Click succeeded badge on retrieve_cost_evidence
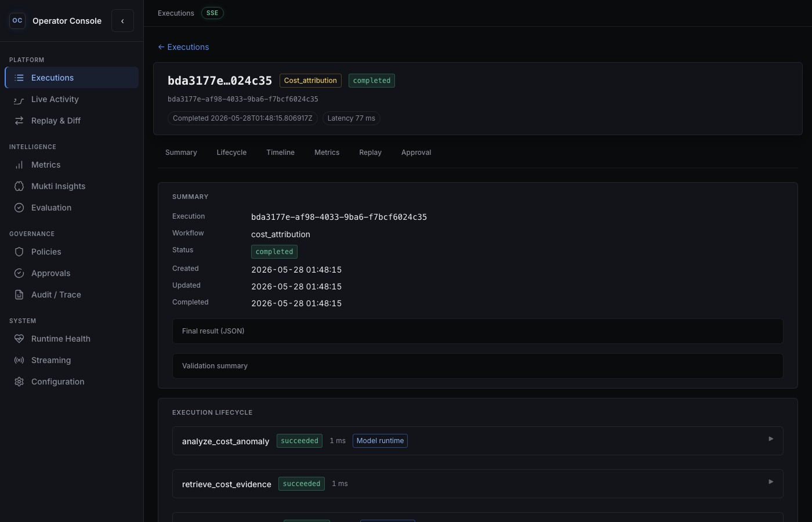Viewport: 812px width, 522px height. 302,484
